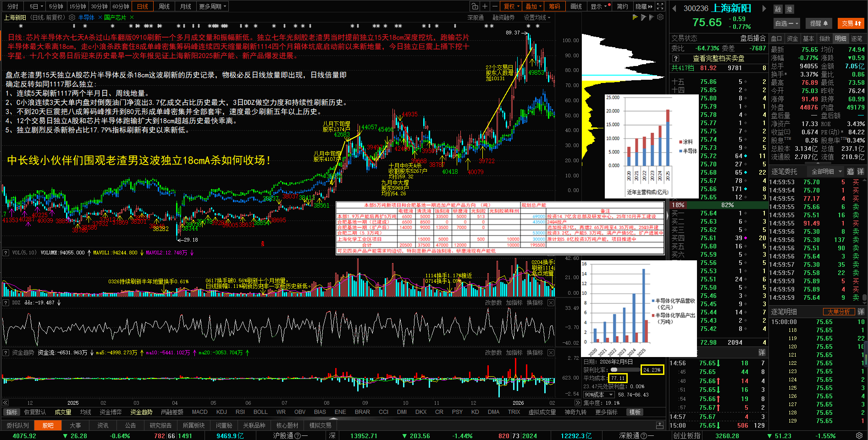Open the 更多周期 more periods dropdown
868x440 pixels.
tap(212, 6)
